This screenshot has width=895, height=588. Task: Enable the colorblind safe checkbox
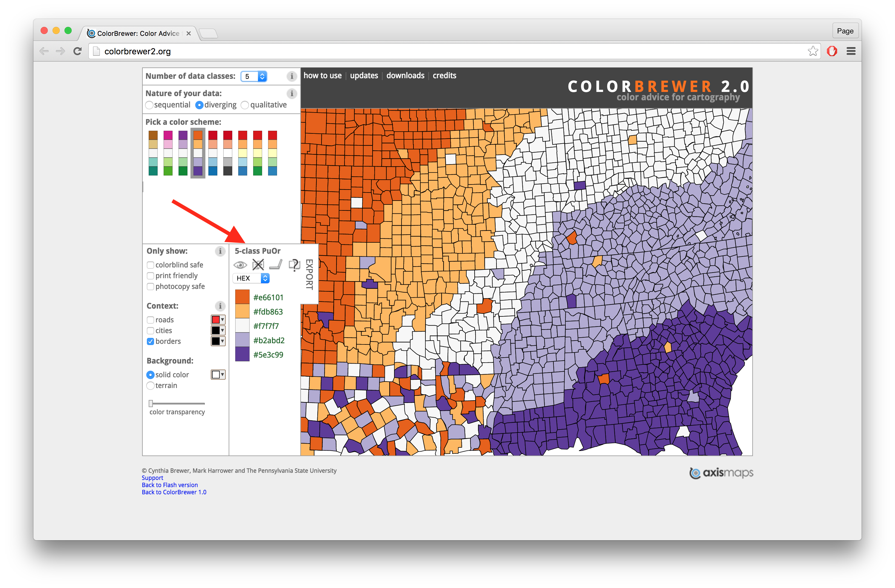[x=150, y=265]
